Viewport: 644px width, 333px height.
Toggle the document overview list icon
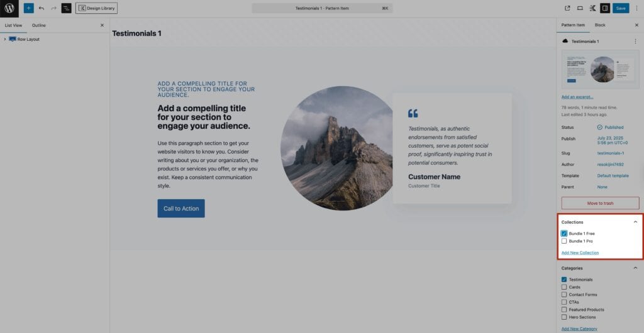[66, 8]
